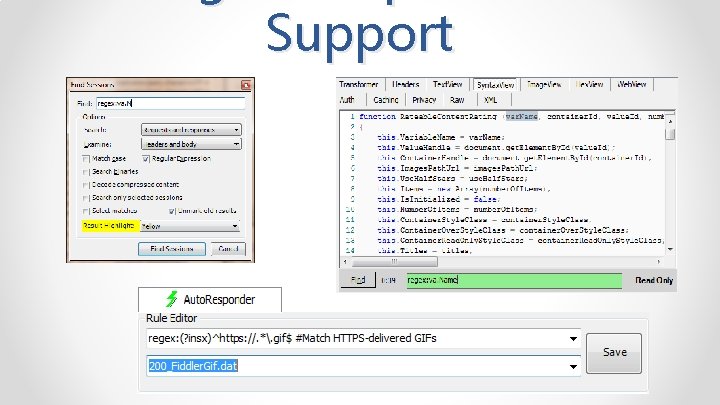Expand the regex rule match dropdown arrow
Image resolution: width=720 pixels, height=405 pixels.
click(573, 339)
